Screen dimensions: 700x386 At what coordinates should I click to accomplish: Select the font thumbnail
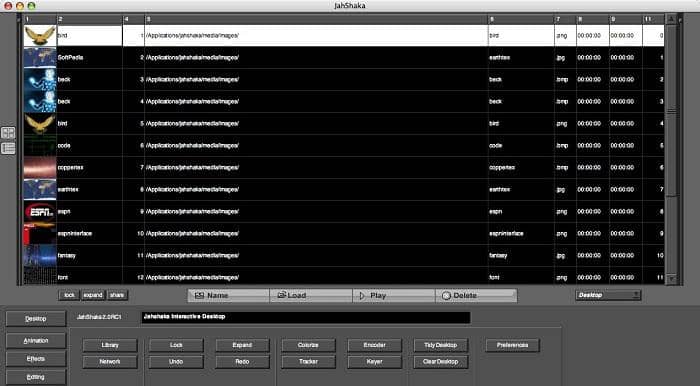(x=40, y=276)
